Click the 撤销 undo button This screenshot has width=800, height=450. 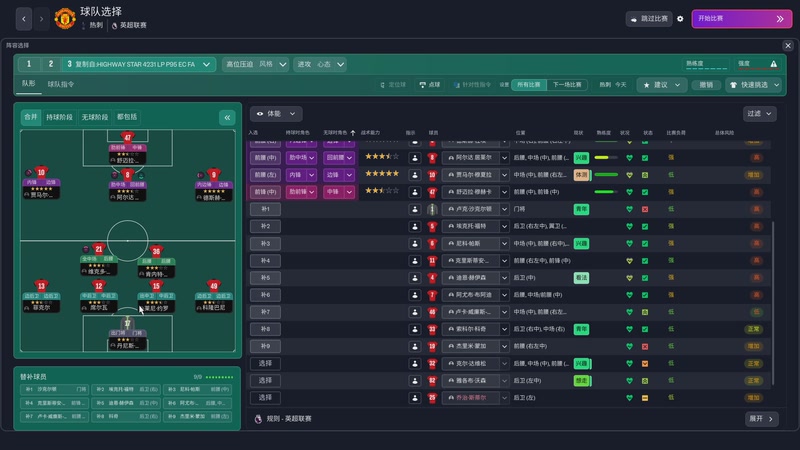click(x=706, y=85)
